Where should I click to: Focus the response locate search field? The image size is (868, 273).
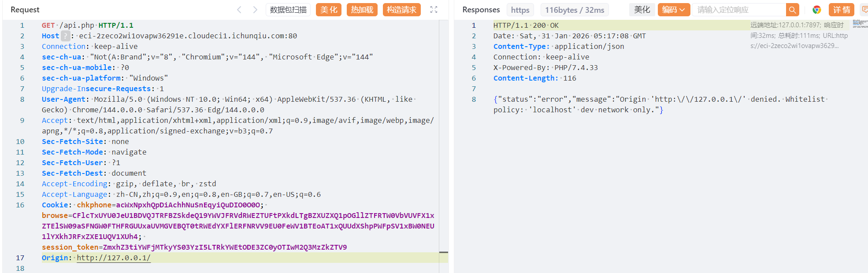[738, 10]
